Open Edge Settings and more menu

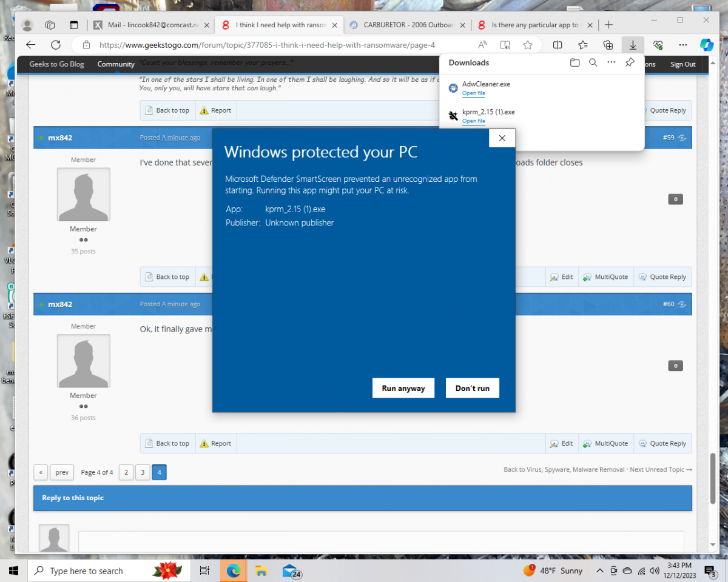point(683,45)
